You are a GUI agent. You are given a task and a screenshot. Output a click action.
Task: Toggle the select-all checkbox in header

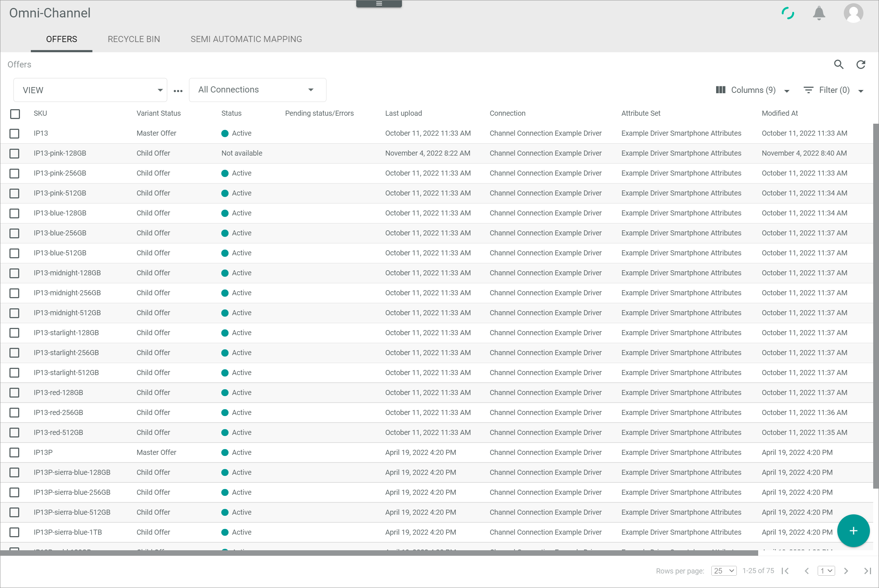click(15, 114)
